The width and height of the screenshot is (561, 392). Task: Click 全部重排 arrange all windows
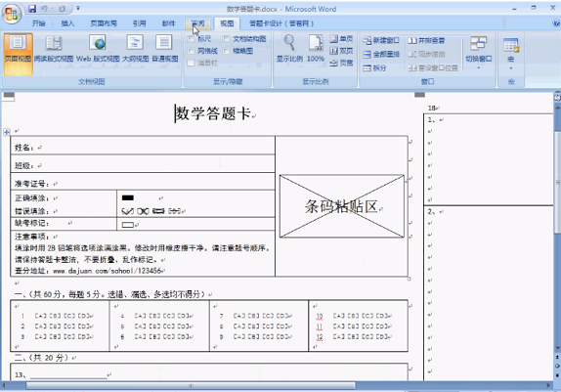[381, 54]
